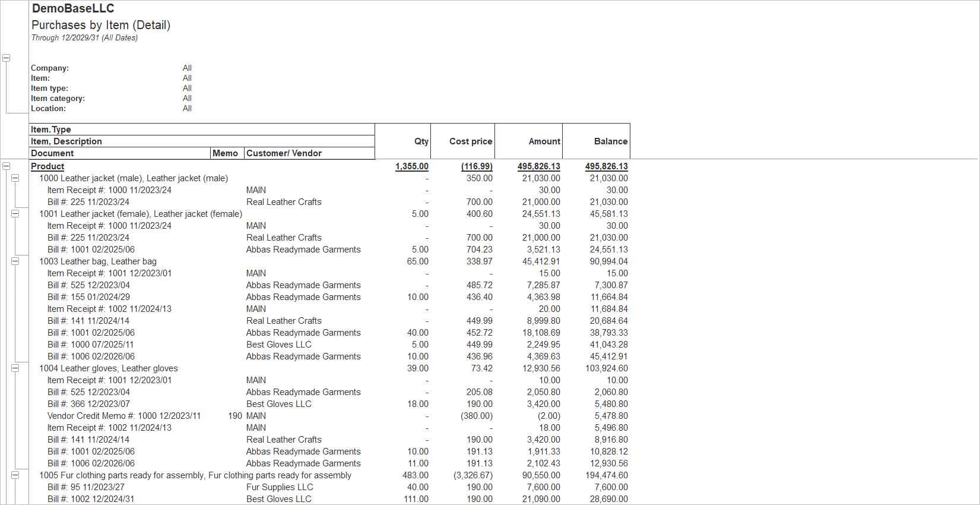Select Item Receipt # 1001 12/2023/01 under Leather bag
Viewport: 980px width, 505px height.
tap(109, 273)
